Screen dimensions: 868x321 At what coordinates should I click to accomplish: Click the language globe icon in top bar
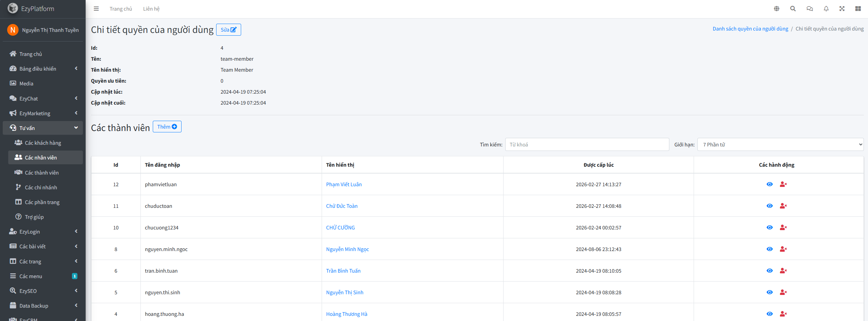point(777,9)
